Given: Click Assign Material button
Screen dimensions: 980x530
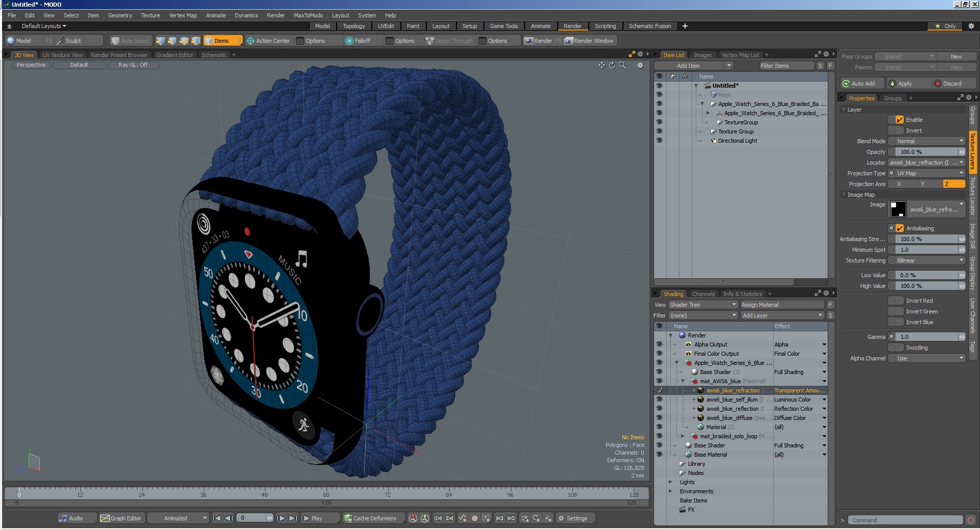Looking at the screenshot, I should coord(782,305).
